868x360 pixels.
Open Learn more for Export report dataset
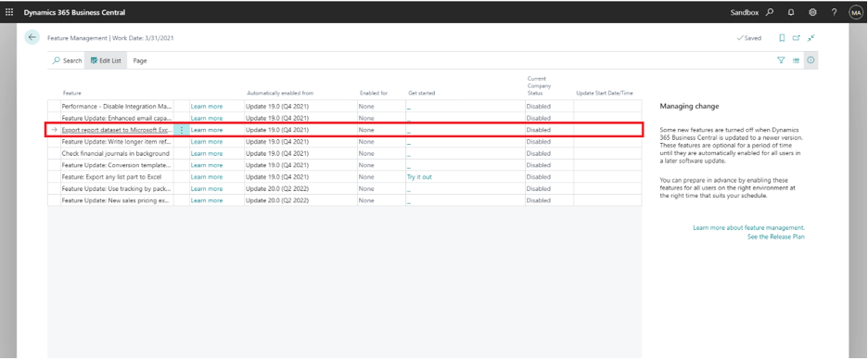[207, 130]
